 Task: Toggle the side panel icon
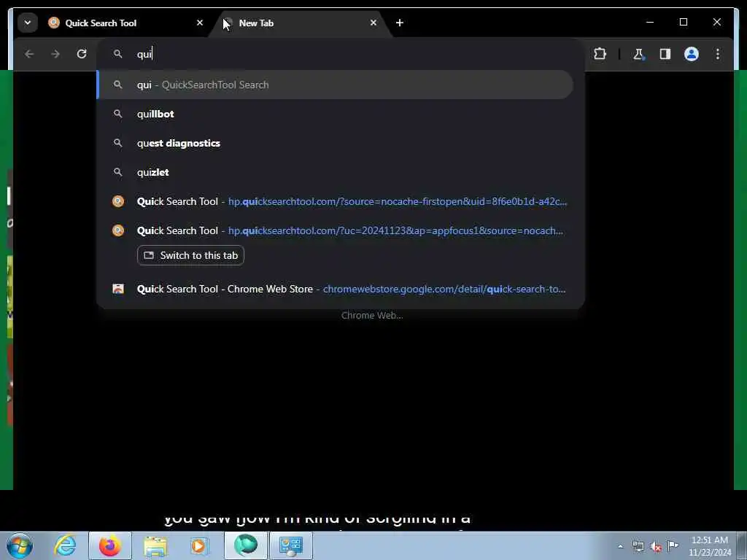[x=665, y=54]
